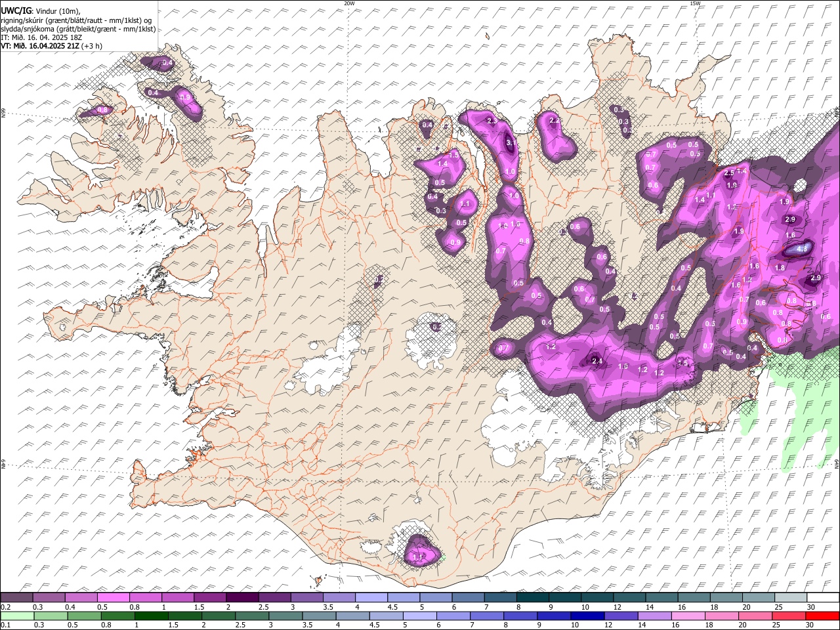
Task: Click the 'VT: Mið. 16.04.2025 21Z (+3 h)' line
Action: coord(51,46)
